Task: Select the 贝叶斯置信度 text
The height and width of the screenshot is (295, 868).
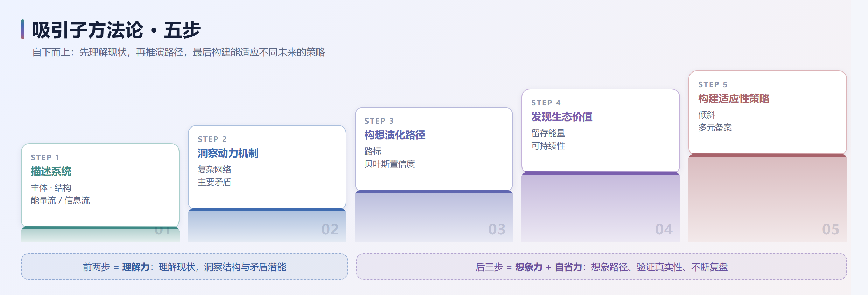Action: (x=390, y=164)
